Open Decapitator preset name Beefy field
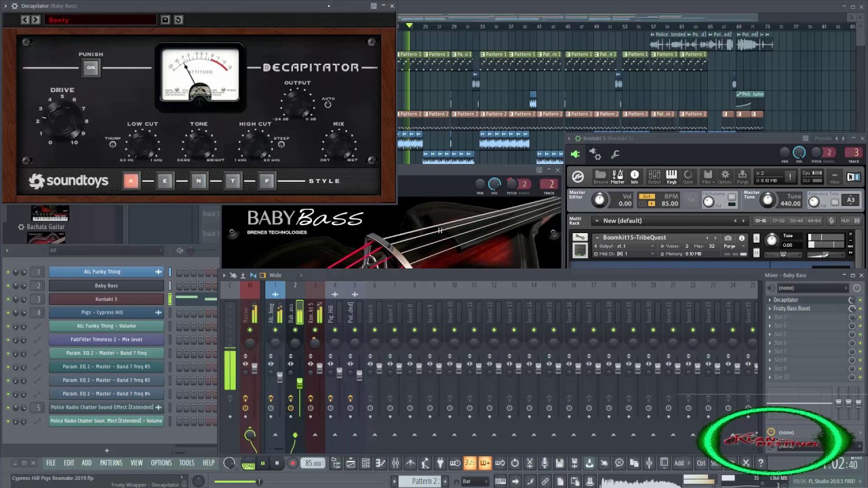Image resolution: width=868 pixels, height=488 pixels. (100, 20)
